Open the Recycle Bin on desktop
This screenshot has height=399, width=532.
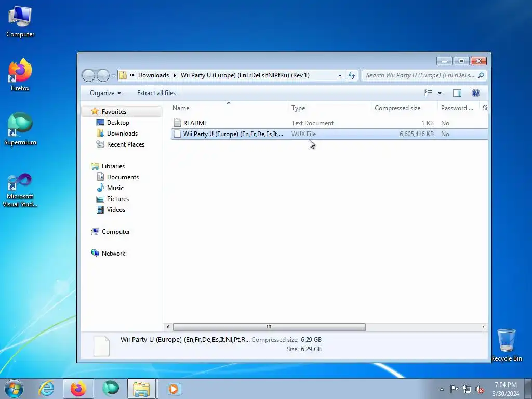coord(507,345)
